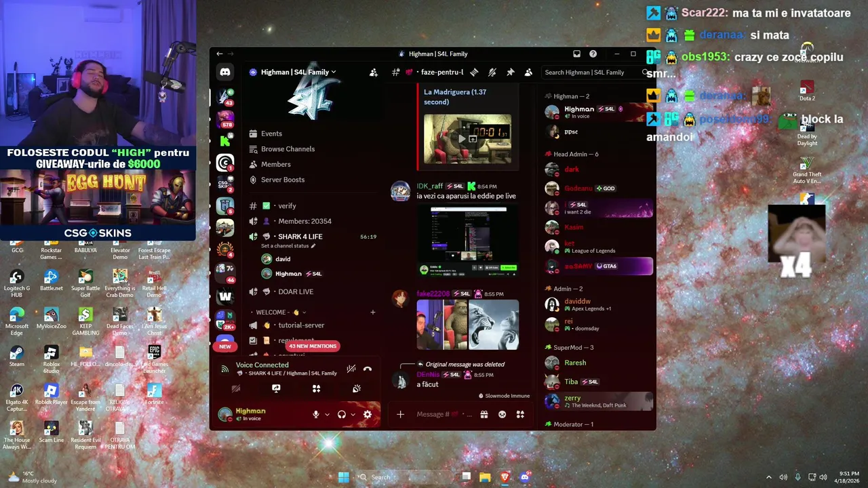This screenshot has height=488, width=868.
Task: Open Steam desktop shortcut
Action: 17,356
